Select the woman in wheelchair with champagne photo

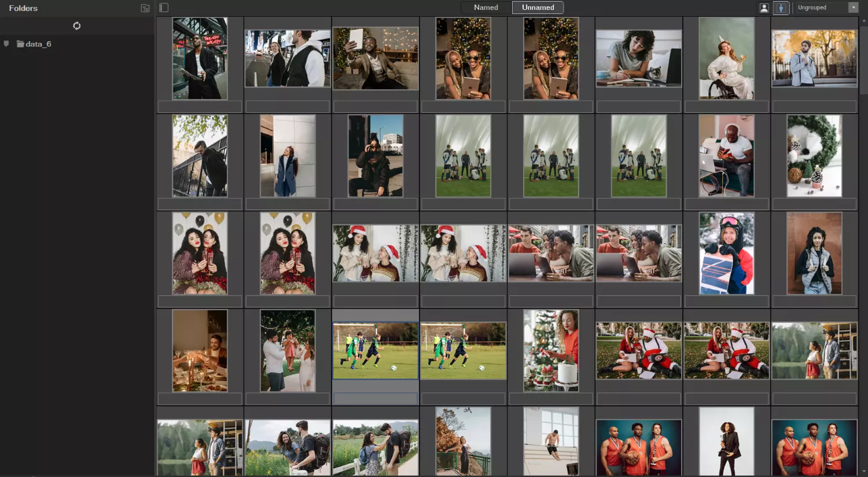(726, 58)
